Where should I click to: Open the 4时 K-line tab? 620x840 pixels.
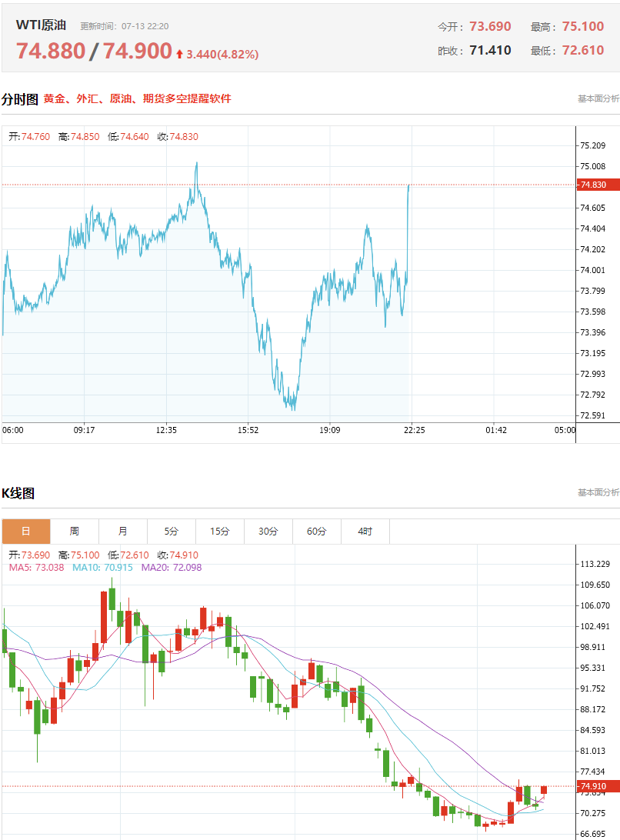(365, 532)
